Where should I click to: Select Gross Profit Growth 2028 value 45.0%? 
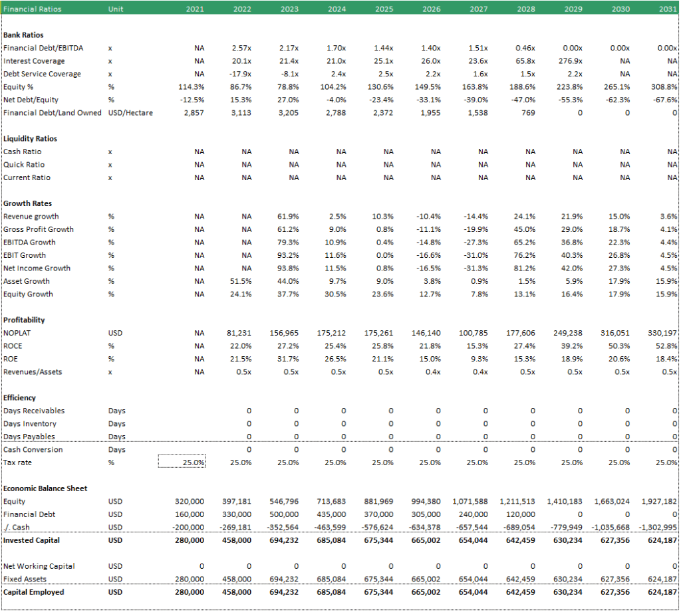tap(524, 230)
